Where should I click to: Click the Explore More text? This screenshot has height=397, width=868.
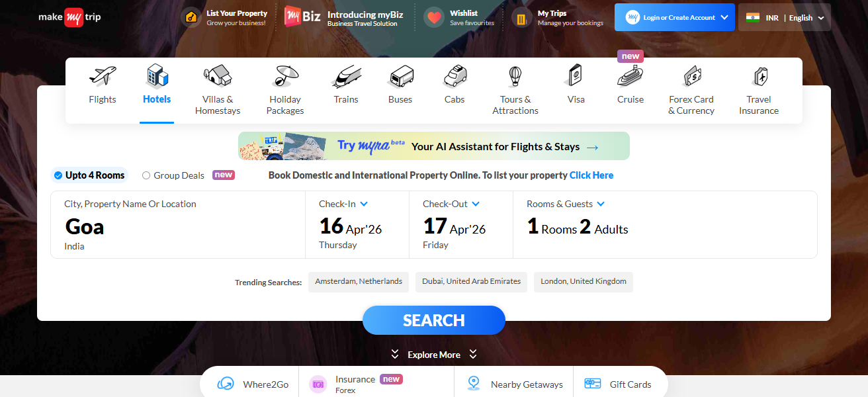pyautogui.click(x=434, y=355)
